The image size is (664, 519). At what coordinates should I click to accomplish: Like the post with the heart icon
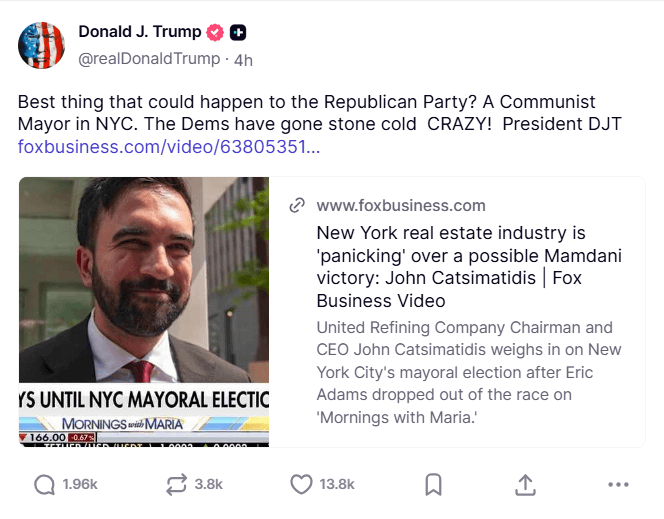pos(301,484)
